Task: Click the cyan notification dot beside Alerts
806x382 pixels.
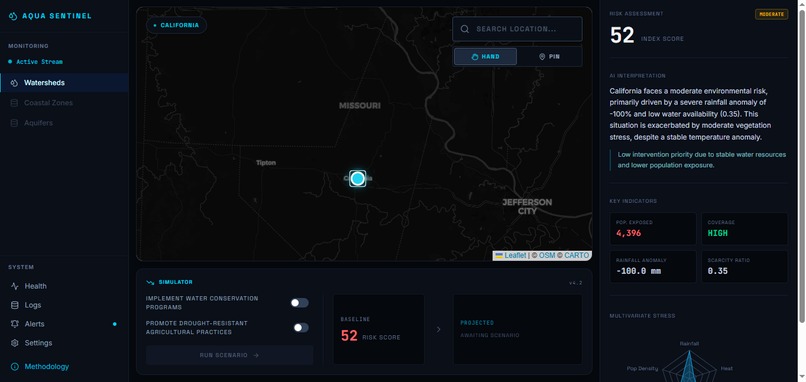Action: (x=115, y=324)
